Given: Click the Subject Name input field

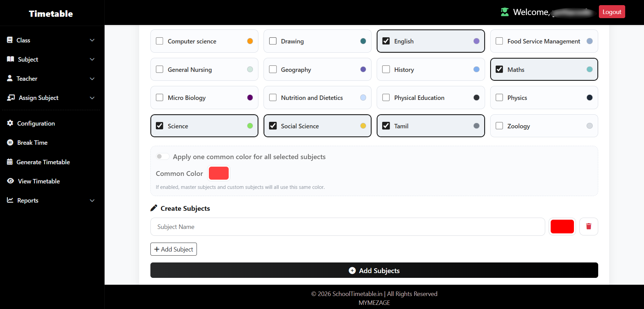Looking at the screenshot, I should [347, 227].
